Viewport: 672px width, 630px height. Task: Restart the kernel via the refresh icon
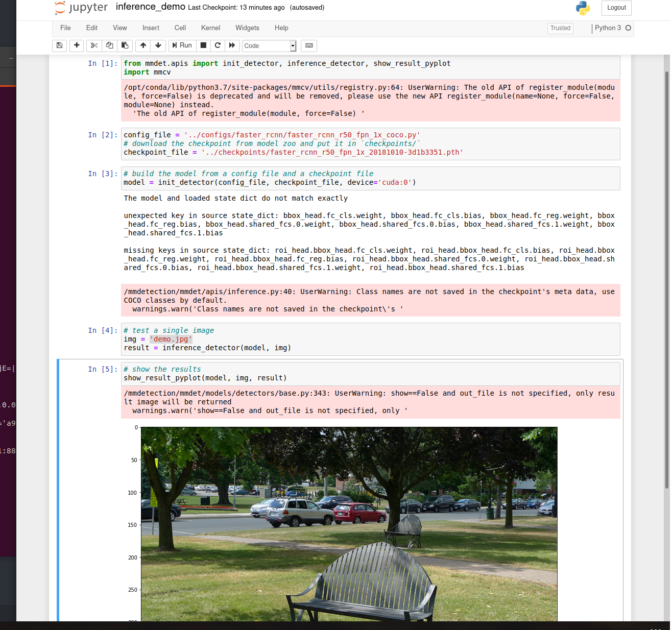coord(218,45)
